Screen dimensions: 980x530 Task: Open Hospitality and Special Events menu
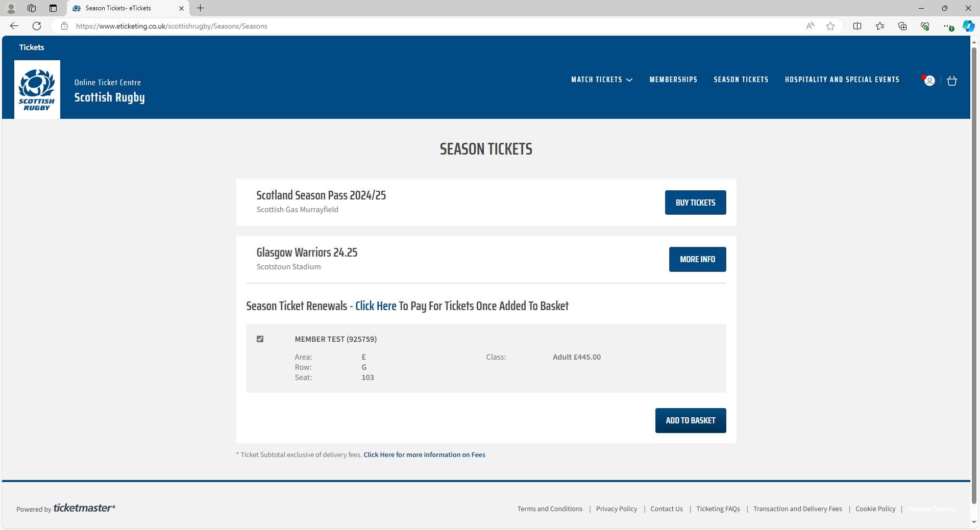[842, 80]
